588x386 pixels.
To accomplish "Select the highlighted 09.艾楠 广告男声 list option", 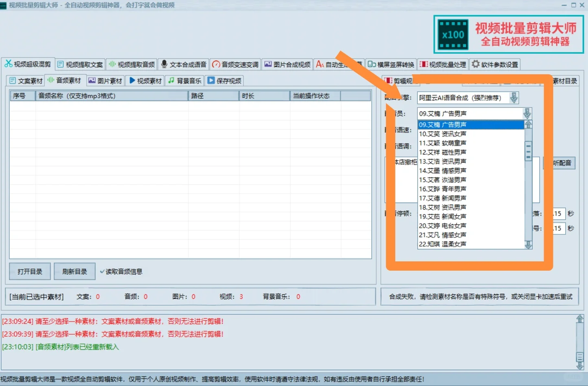I will [471, 125].
